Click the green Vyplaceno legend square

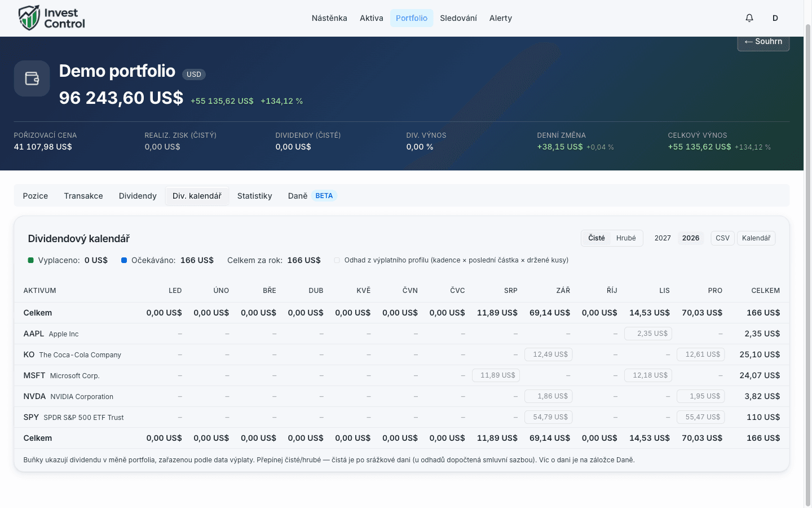(31, 260)
